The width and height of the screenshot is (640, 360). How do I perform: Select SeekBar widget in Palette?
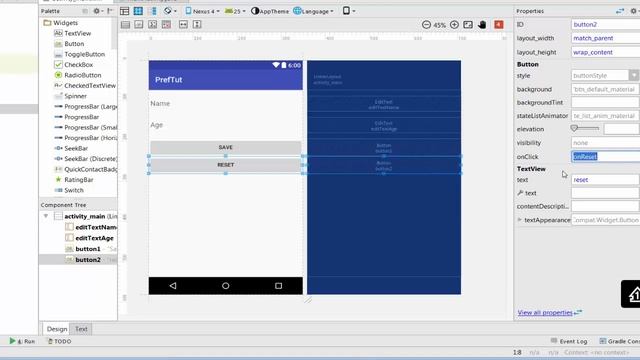click(x=71, y=149)
